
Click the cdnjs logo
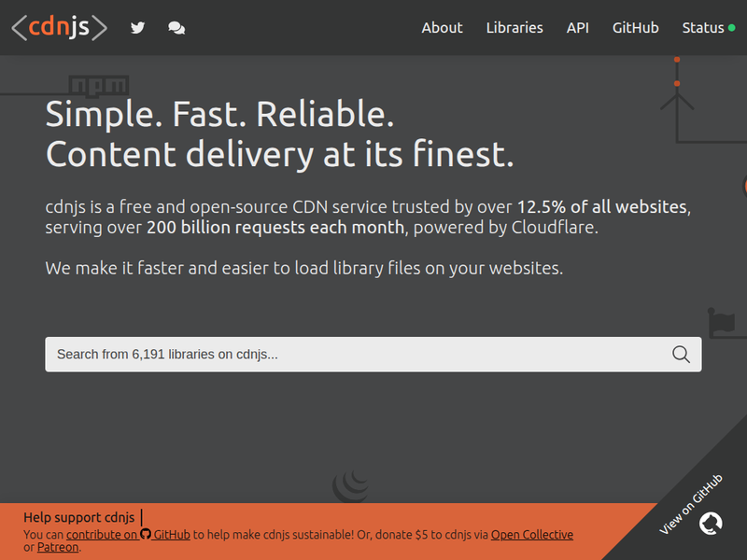59,27
